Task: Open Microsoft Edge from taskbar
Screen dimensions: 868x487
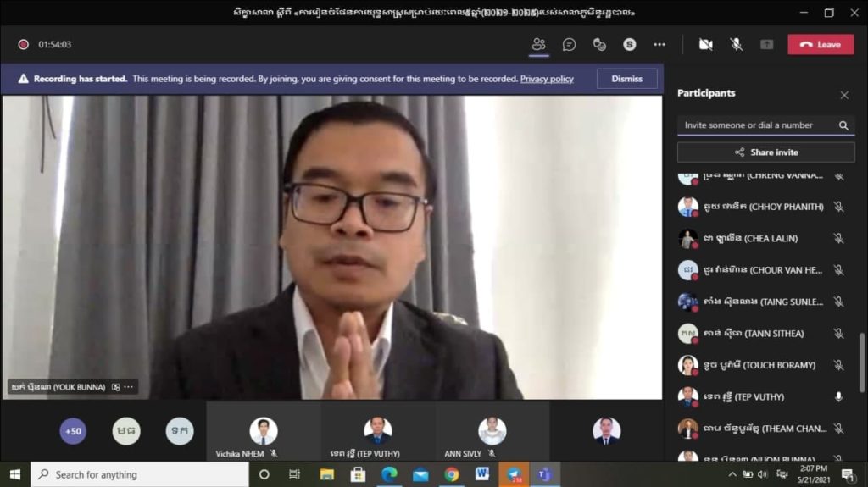Action: [x=389, y=474]
